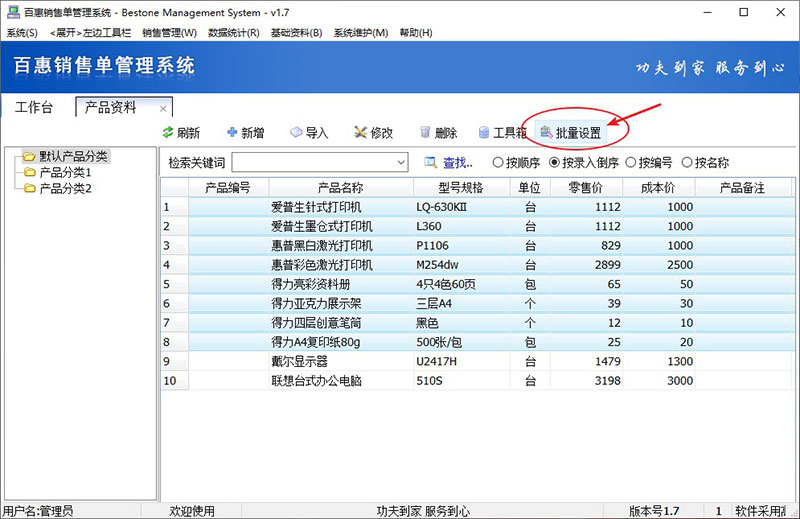800x519 pixels.
Task: Click retail price cell 2899
Action: 586,265
